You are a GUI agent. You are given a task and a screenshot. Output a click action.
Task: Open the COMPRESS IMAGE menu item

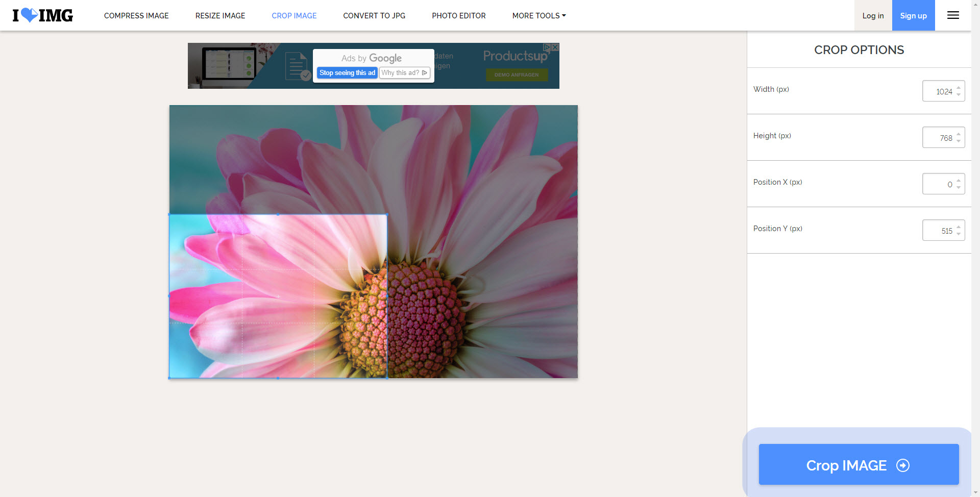136,16
